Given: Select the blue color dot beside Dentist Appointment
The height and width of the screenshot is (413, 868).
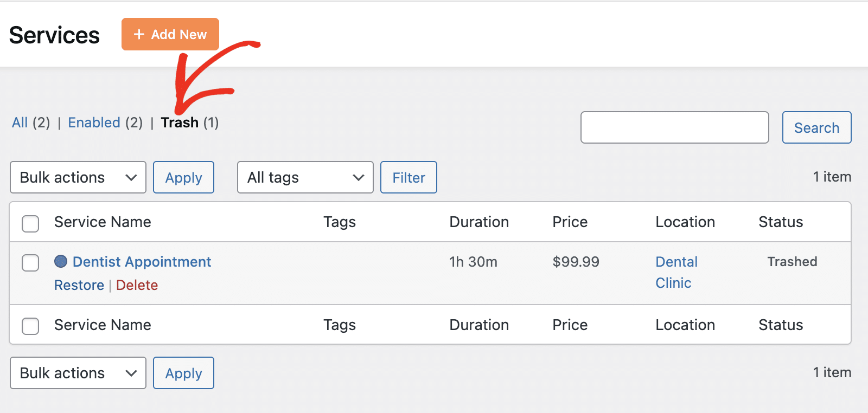Looking at the screenshot, I should 61,262.
